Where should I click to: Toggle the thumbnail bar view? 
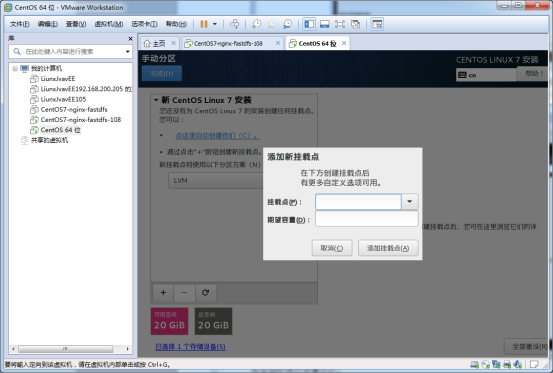click(x=324, y=24)
